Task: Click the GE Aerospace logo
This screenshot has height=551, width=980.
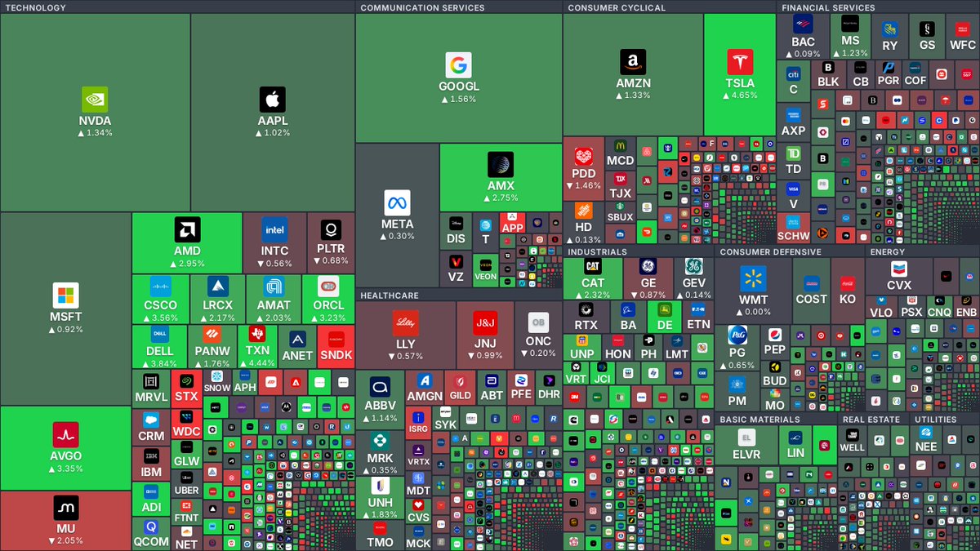Action: 648,267
